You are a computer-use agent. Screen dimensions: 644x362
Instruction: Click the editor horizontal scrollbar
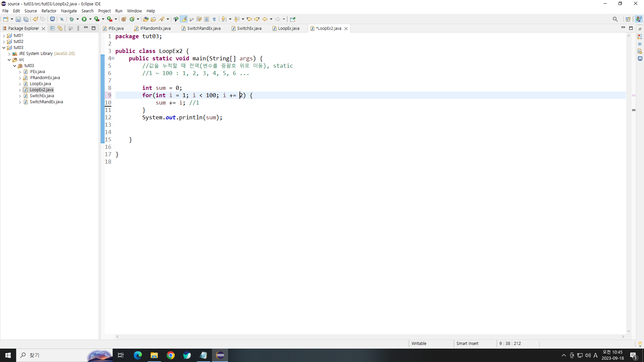pyautogui.click(x=369, y=337)
